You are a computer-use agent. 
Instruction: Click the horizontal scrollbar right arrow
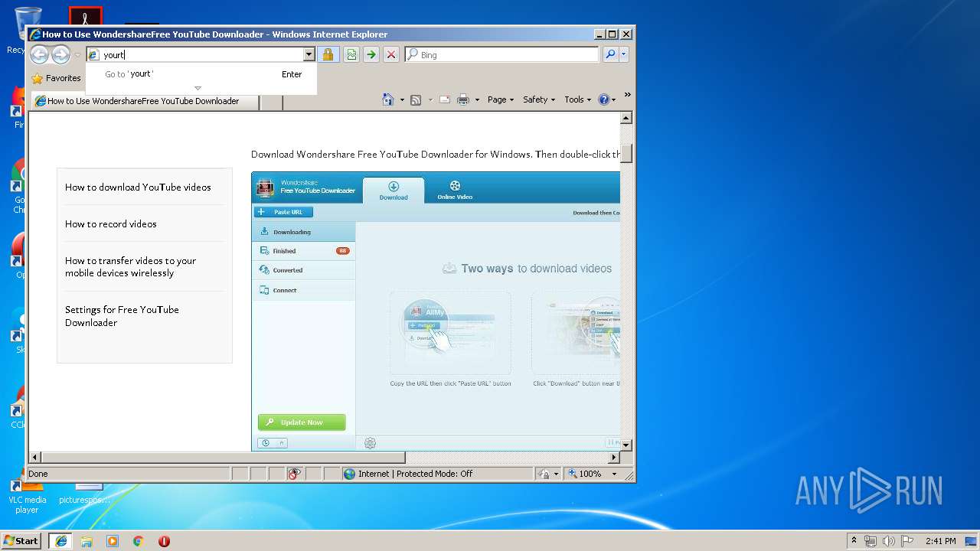[x=613, y=457]
